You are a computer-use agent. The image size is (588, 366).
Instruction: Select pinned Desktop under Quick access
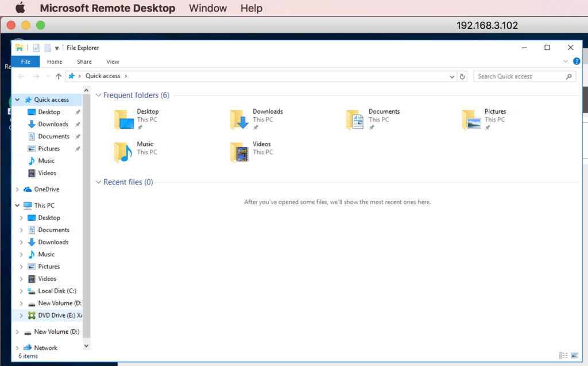click(x=49, y=112)
